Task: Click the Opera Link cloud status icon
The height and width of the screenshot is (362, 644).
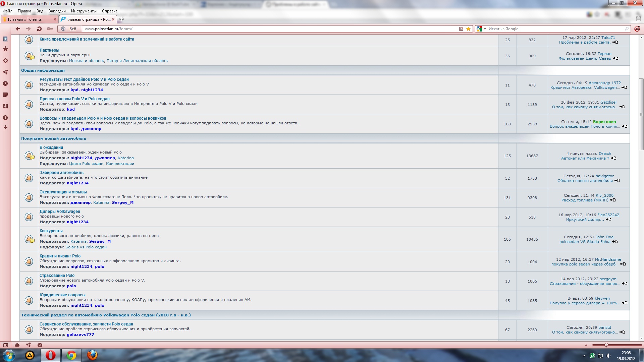Action: pos(17,345)
